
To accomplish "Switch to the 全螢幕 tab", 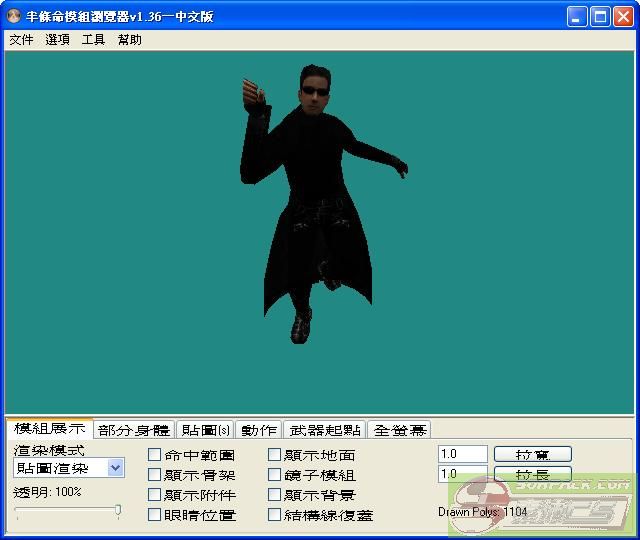I will pyautogui.click(x=398, y=430).
